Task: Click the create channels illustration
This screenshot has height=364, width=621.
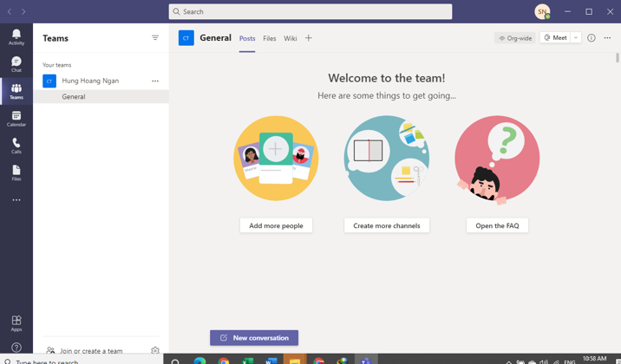Action: click(387, 159)
